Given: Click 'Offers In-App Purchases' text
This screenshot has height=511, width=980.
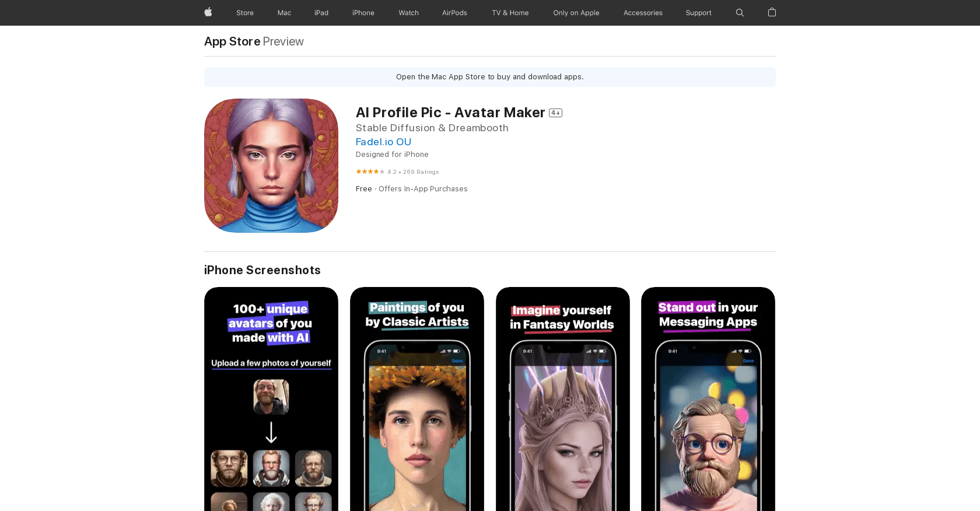Looking at the screenshot, I should (423, 189).
